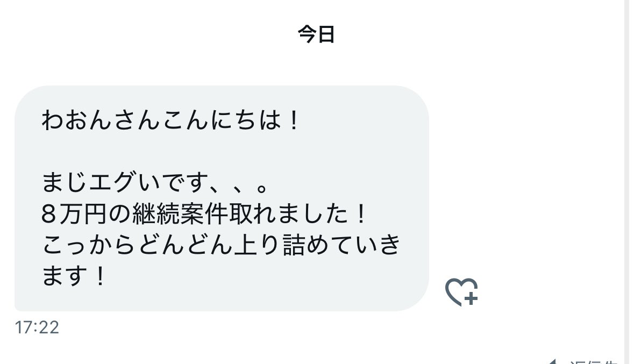The image size is (634, 364).
Task: Click the 17:22 message timestamp
Action: (x=37, y=327)
